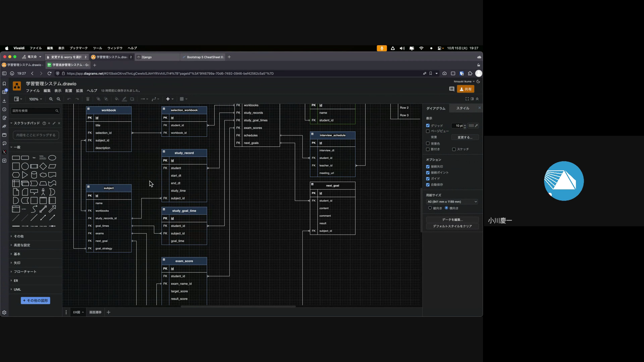Toggle fullscreen mode icon
The image size is (644, 362).
tap(467, 99)
